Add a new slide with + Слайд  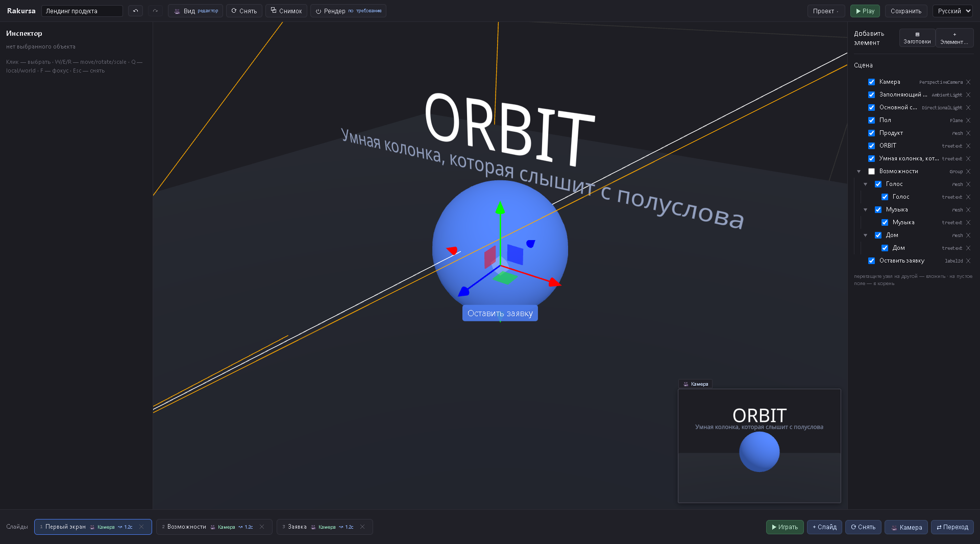click(824, 527)
